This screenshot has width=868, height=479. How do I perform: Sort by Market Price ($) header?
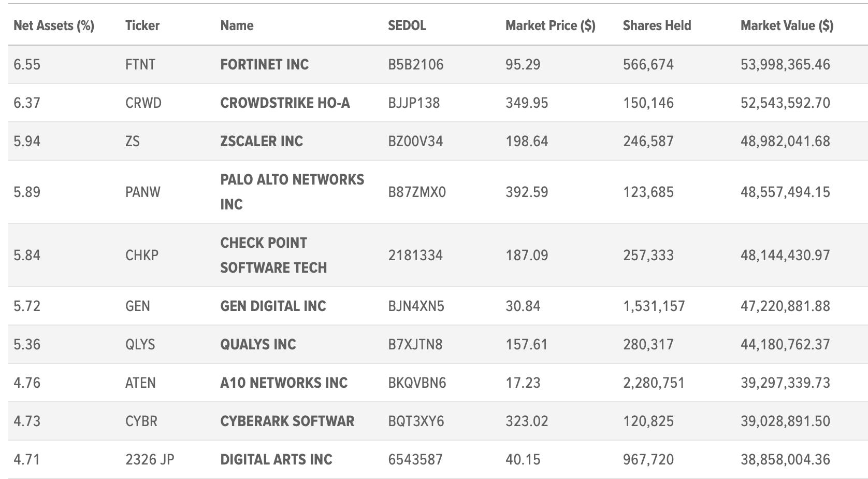pyautogui.click(x=551, y=25)
